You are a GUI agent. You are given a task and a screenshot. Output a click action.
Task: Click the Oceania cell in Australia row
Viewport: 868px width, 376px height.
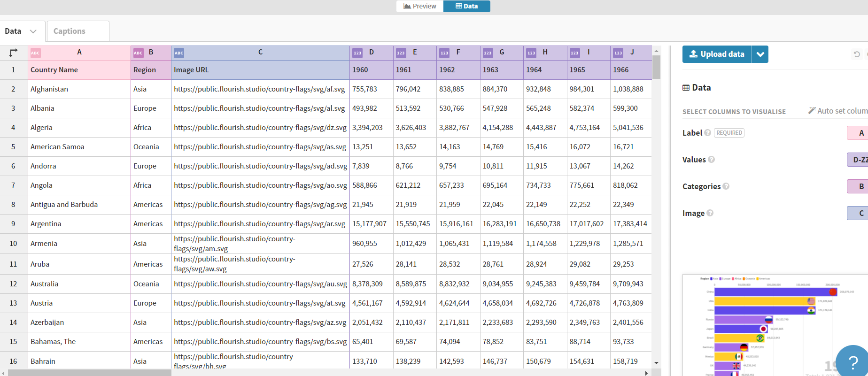click(151, 284)
